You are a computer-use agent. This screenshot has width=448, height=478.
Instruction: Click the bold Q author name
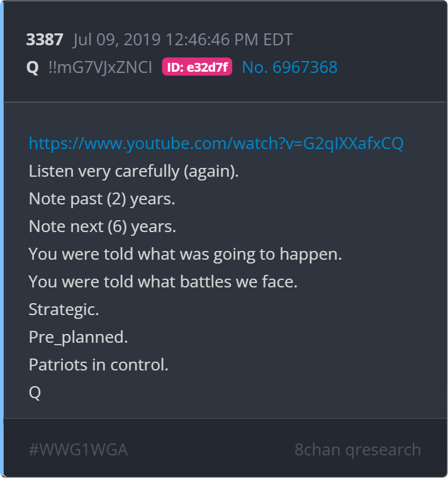32,67
